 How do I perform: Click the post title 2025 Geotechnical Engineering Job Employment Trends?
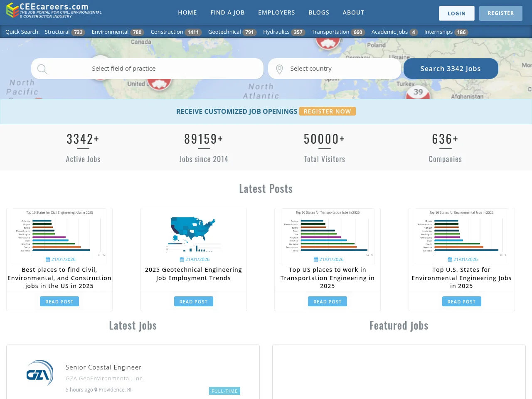pyautogui.click(x=193, y=274)
